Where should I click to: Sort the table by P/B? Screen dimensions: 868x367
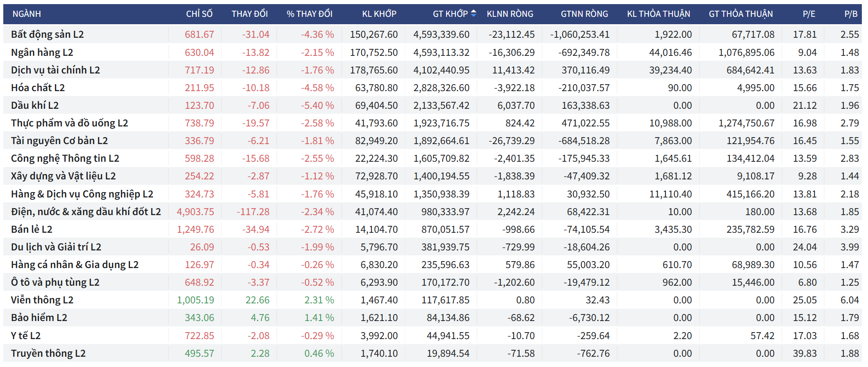tap(851, 14)
